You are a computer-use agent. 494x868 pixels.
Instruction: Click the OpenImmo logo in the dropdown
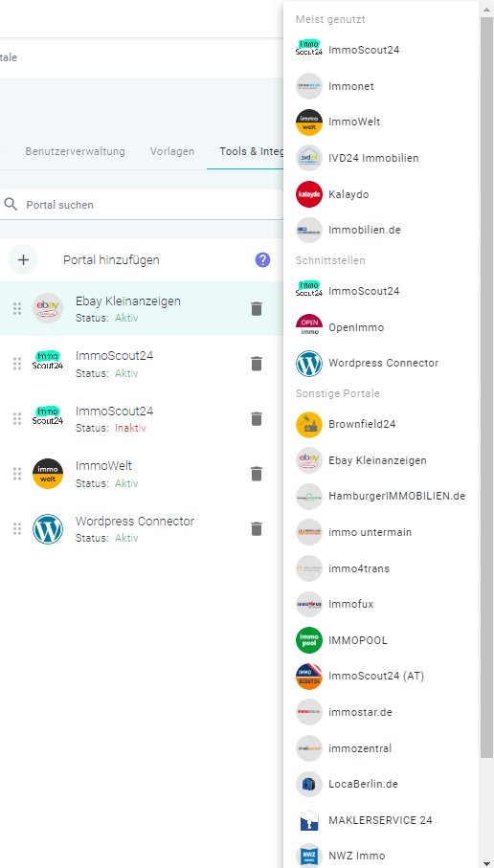[309, 327]
